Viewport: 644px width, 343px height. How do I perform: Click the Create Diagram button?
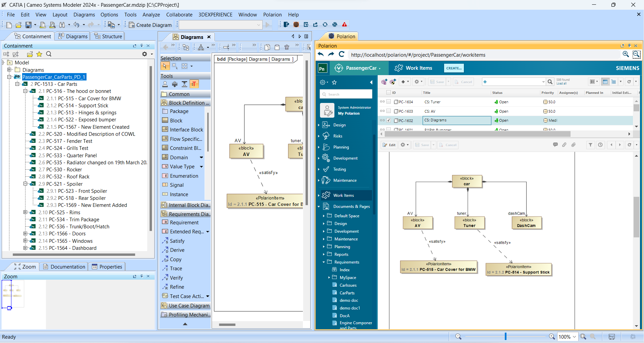[150, 25]
